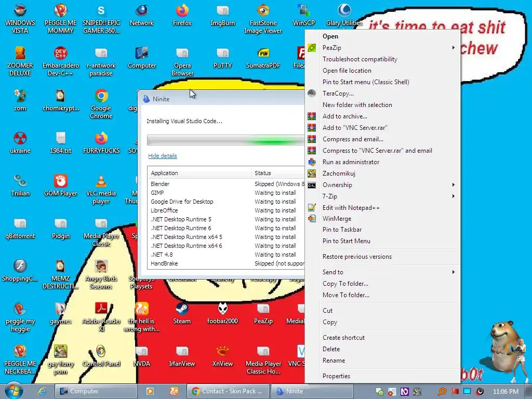Click the Internet Explorer taskbar icon
The height and width of the screenshot is (399, 532).
(42, 391)
